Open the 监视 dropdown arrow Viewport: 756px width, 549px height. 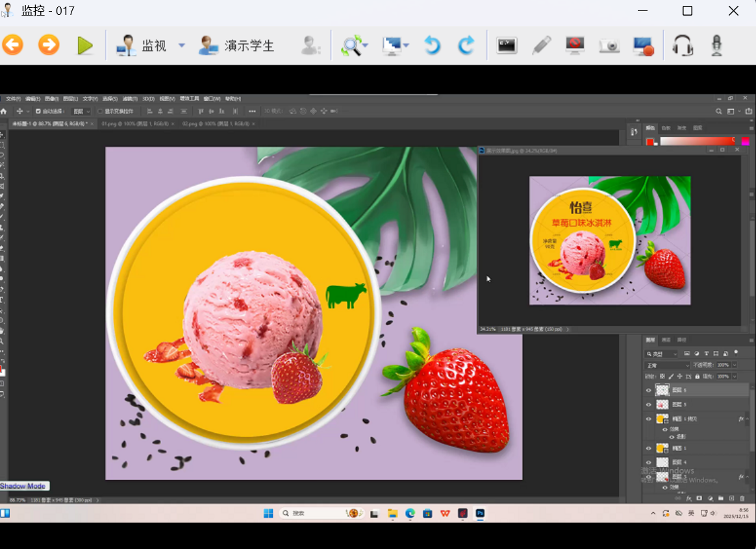tap(182, 45)
